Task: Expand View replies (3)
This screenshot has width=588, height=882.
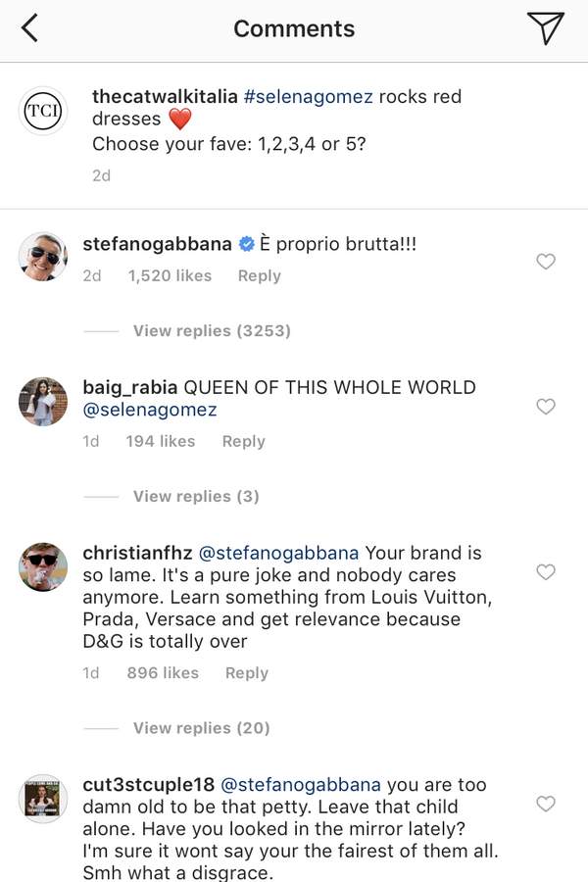Action: point(196,496)
